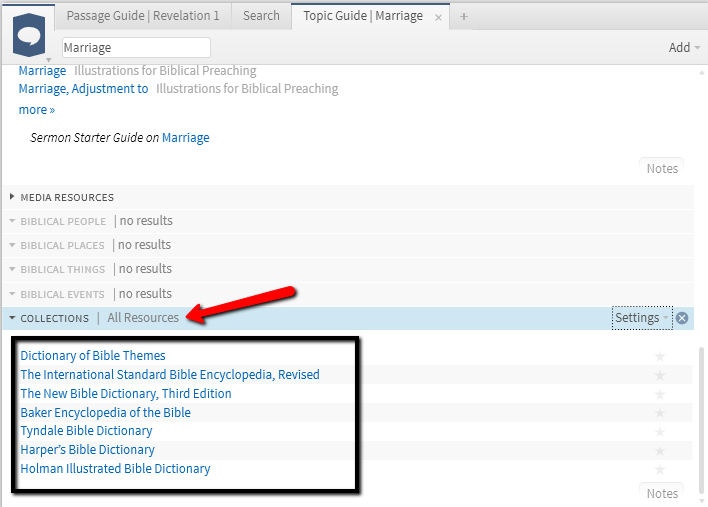Image resolution: width=708 pixels, height=507 pixels.
Task: Open the Notes button above Media Resources
Action: click(x=661, y=168)
